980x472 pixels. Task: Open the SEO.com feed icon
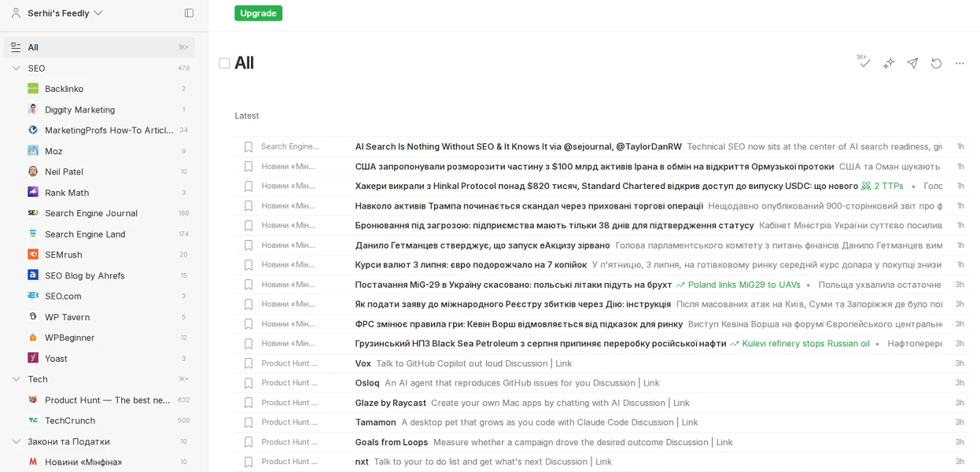(x=33, y=296)
